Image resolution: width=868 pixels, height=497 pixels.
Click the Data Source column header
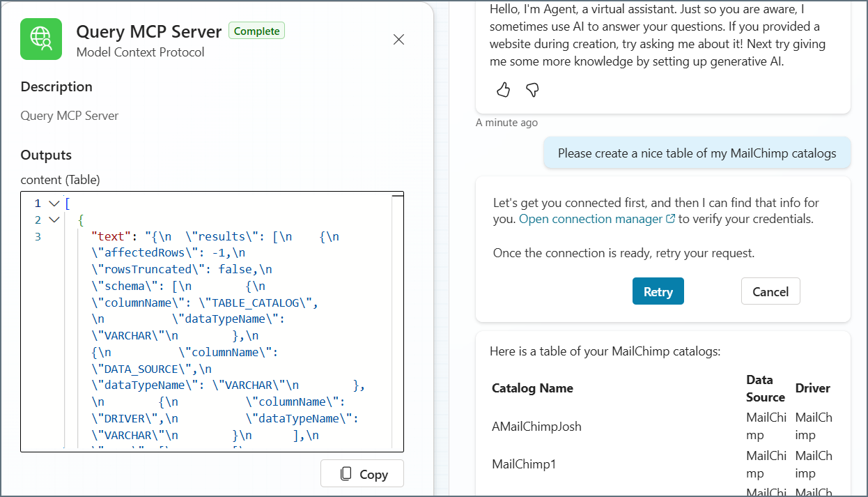765,388
